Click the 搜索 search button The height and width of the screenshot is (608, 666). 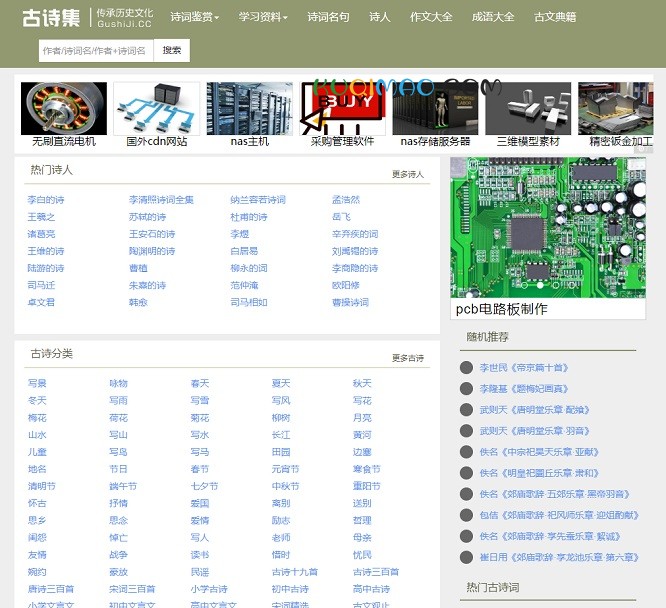tap(172, 51)
